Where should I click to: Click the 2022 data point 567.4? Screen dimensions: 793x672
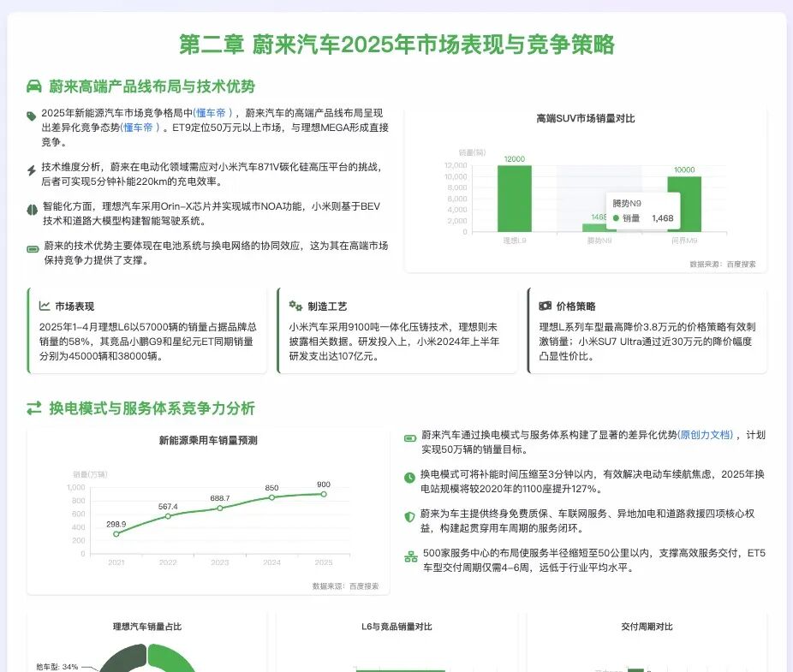click(168, 516)
